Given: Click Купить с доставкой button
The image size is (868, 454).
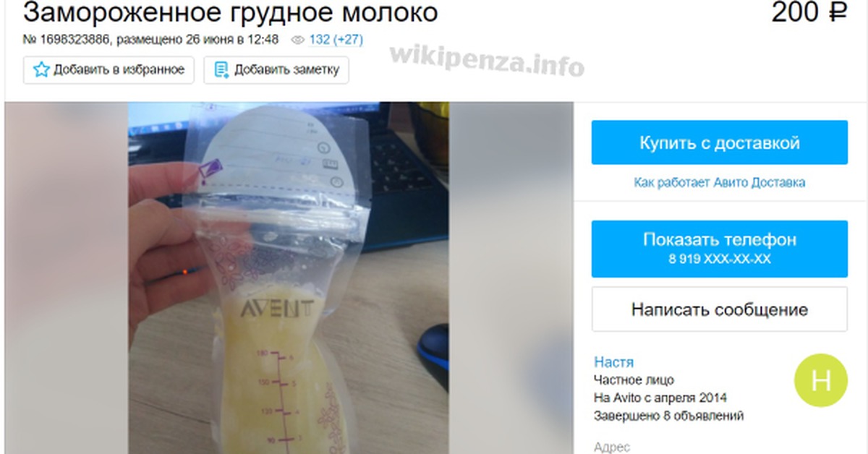Looking at the screenshot, I should (x=720, y=142).
